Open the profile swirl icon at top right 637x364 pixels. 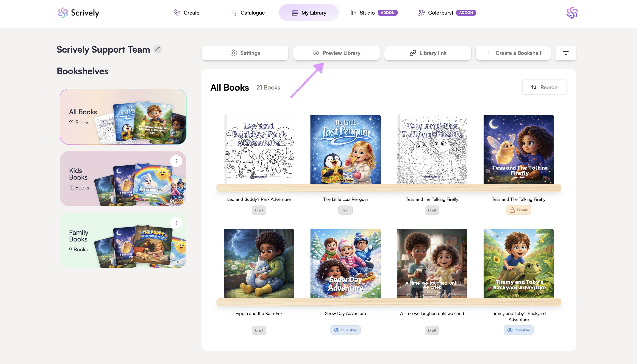pos(572,13)
